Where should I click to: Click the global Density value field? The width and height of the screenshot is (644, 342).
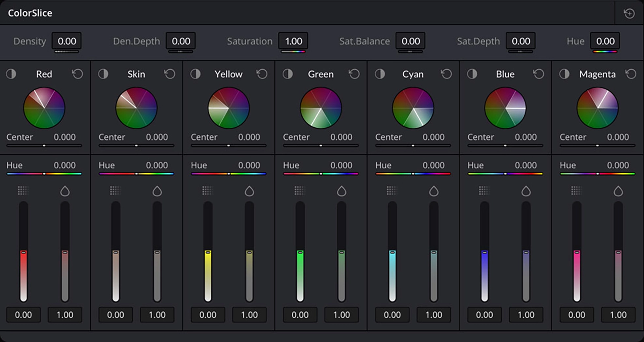(x=67, y=41)
